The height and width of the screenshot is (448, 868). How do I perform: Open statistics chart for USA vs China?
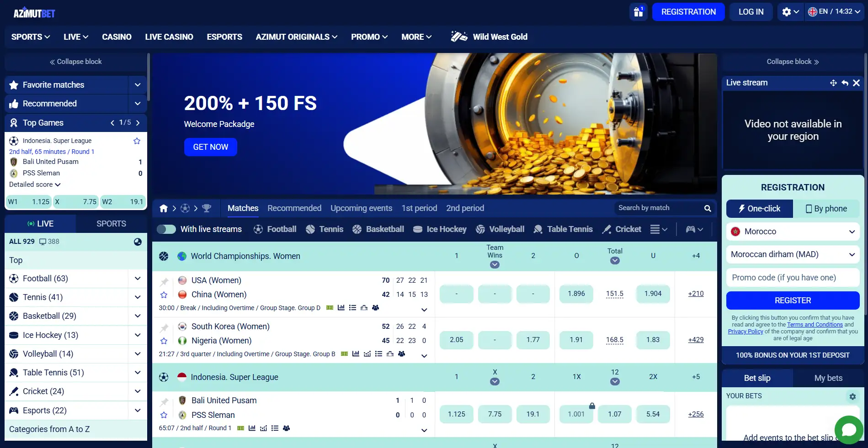tap(341, 308)
